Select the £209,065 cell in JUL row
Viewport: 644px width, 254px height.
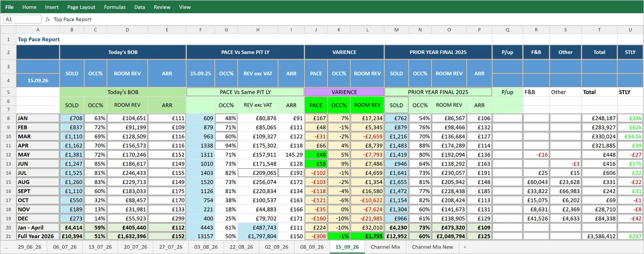click(x=258, y=173)
